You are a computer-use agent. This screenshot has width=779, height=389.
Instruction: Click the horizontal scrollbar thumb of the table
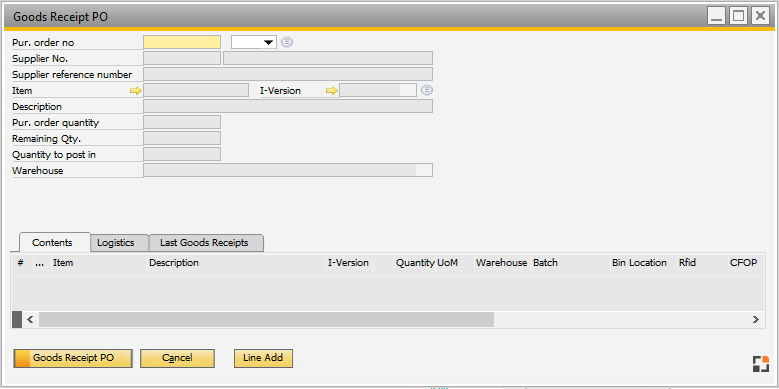pos(267,319)
